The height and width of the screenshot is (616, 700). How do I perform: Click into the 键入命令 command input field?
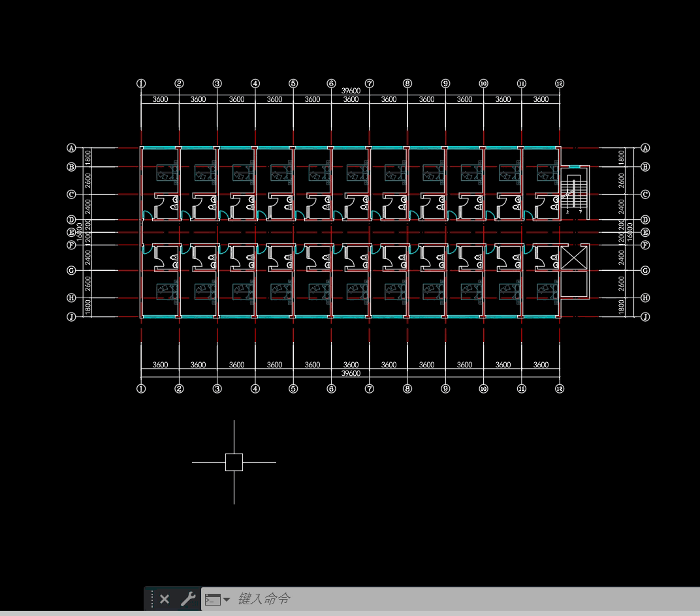pyautogui.click(x=457, y=599)
